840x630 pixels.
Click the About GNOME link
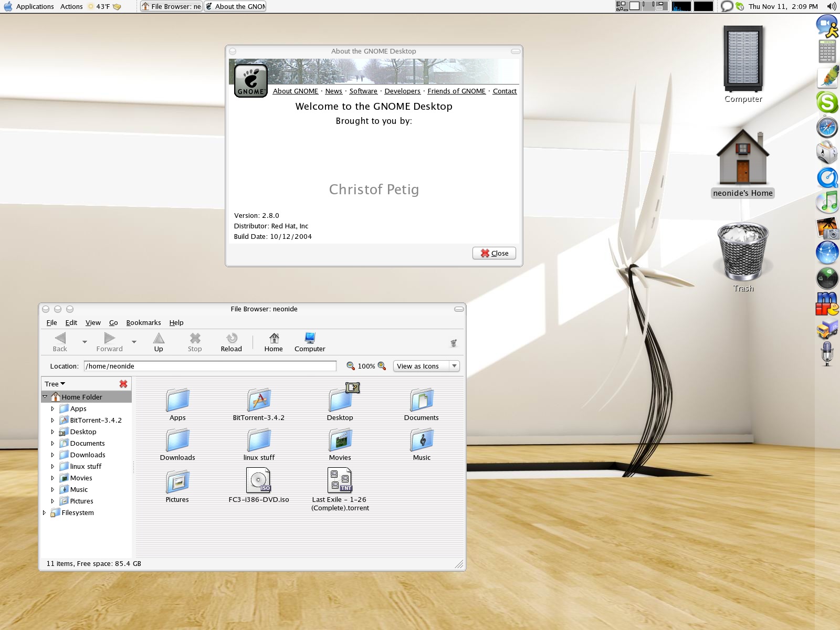click(295, 91)
